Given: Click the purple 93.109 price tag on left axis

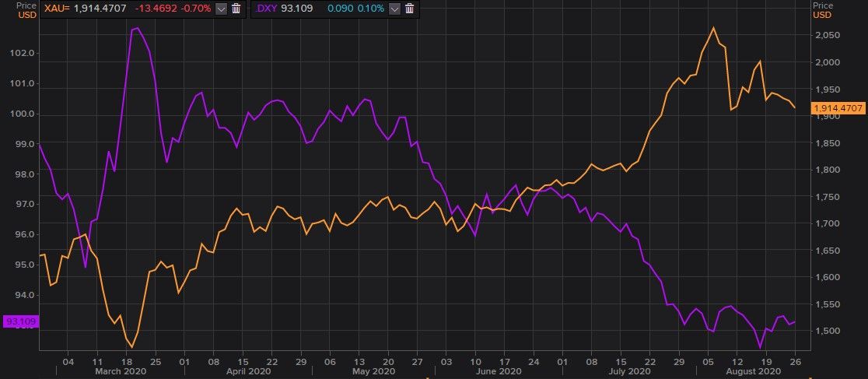Looking at the screenshot, I should (21, 321).
